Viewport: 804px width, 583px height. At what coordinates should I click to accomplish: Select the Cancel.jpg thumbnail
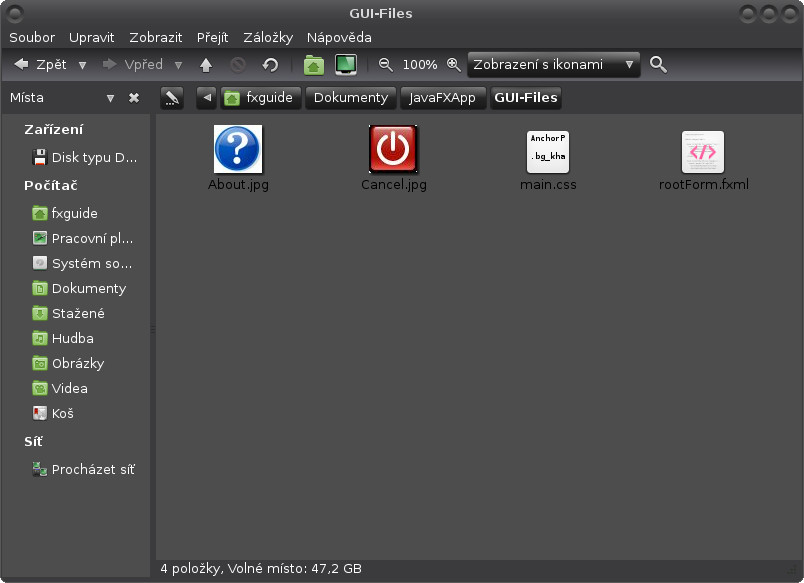pyautogui.click(x=393, y=149)
